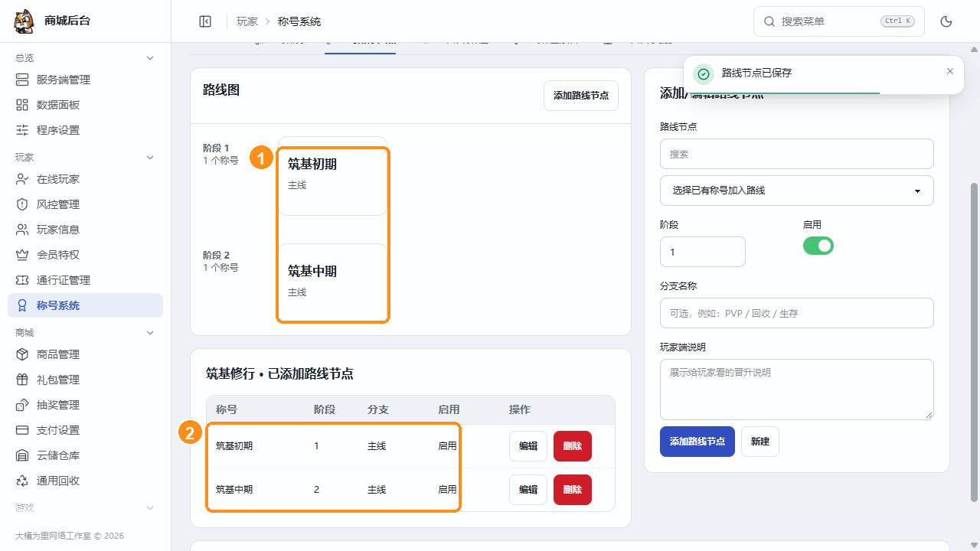Open 数据面板 via its grid icon
The image size is (980, 551).
coord(22,105)
